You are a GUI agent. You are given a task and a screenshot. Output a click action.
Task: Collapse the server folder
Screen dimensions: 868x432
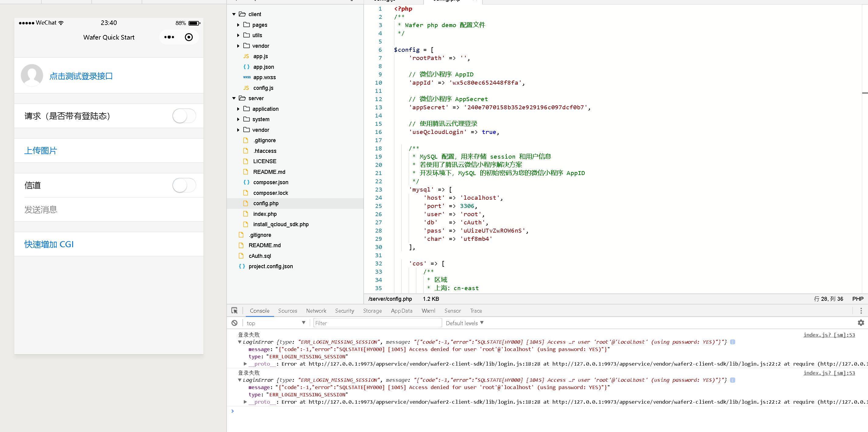[x=234, y=98]
